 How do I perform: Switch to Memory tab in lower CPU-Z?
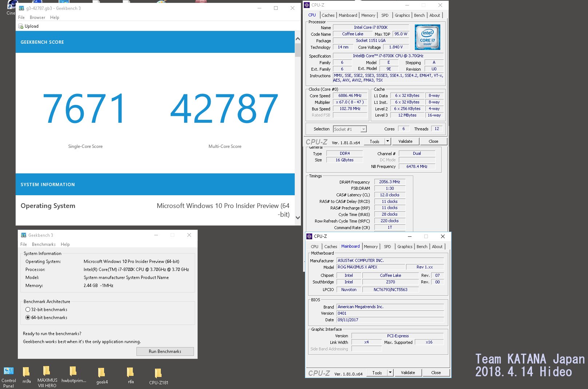[371, 247]
